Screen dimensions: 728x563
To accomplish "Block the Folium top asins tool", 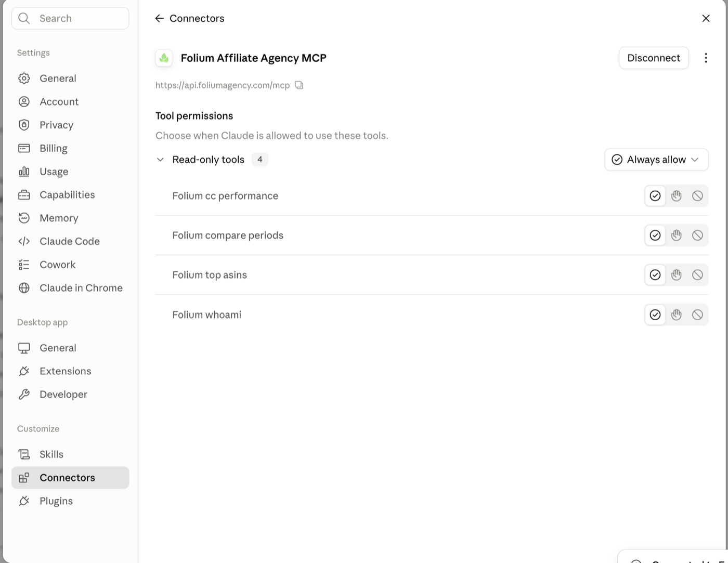I will 697,275.
